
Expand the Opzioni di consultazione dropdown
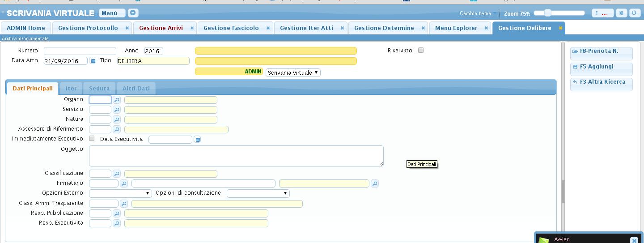click(258, 193)
